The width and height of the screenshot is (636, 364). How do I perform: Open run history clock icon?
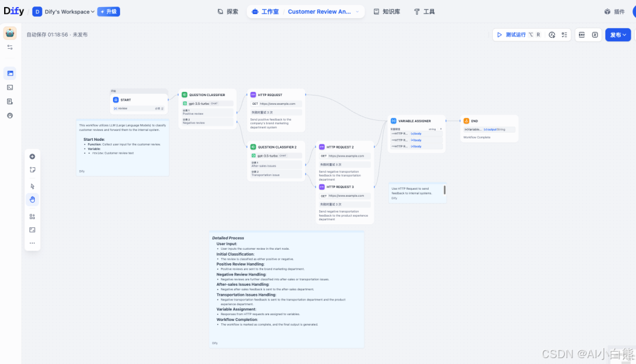[552, 35]
